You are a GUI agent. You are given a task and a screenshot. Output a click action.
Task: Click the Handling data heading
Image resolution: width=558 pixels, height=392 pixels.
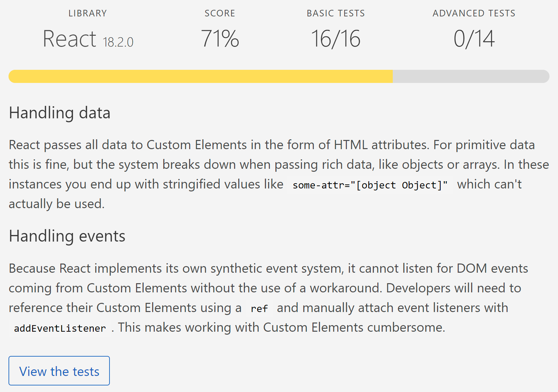pos(60,113)
